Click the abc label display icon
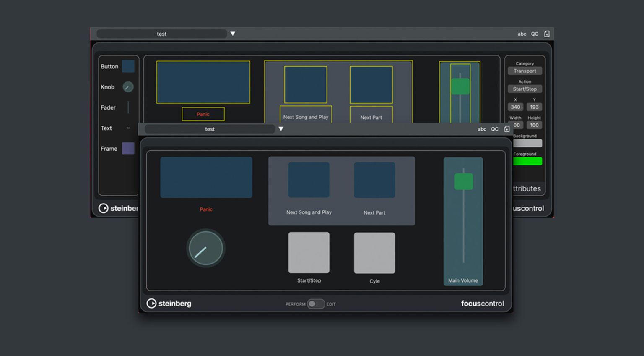644x356 pixels. coord(482,129)
